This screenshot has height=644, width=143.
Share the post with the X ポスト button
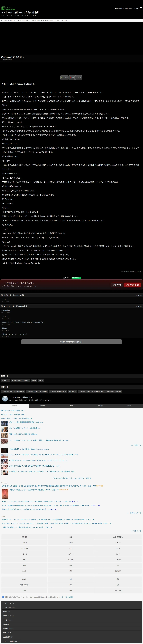66,278
